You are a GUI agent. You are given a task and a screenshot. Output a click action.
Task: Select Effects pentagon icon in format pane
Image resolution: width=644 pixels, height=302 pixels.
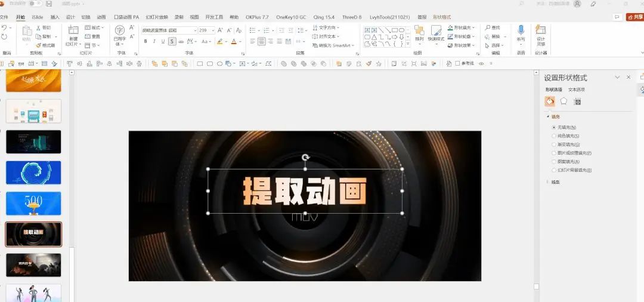564,101
